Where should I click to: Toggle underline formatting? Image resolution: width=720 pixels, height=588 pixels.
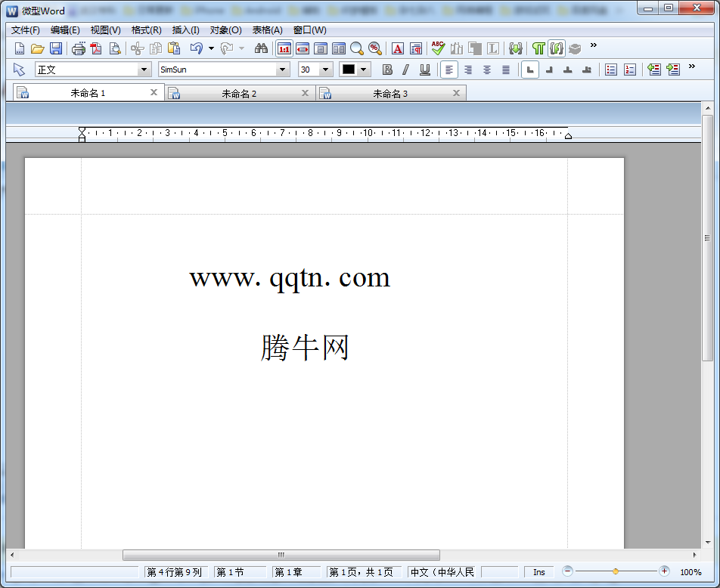[x=425, y=70]
